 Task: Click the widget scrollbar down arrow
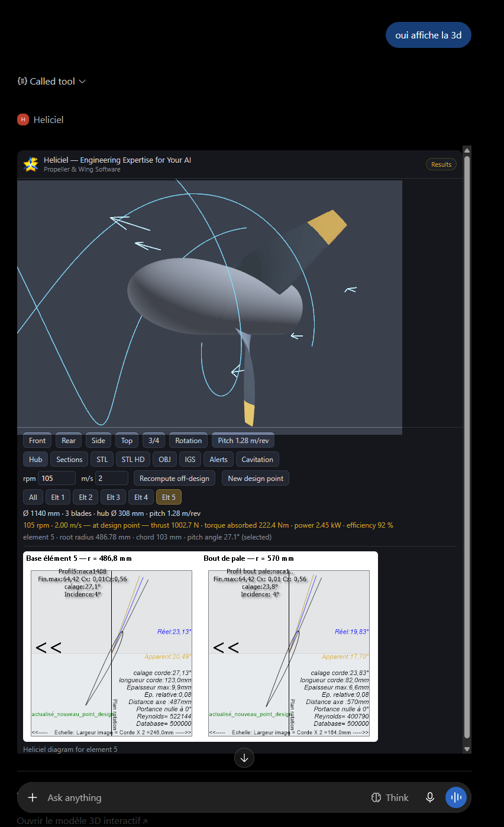click(x=467, y=749)
